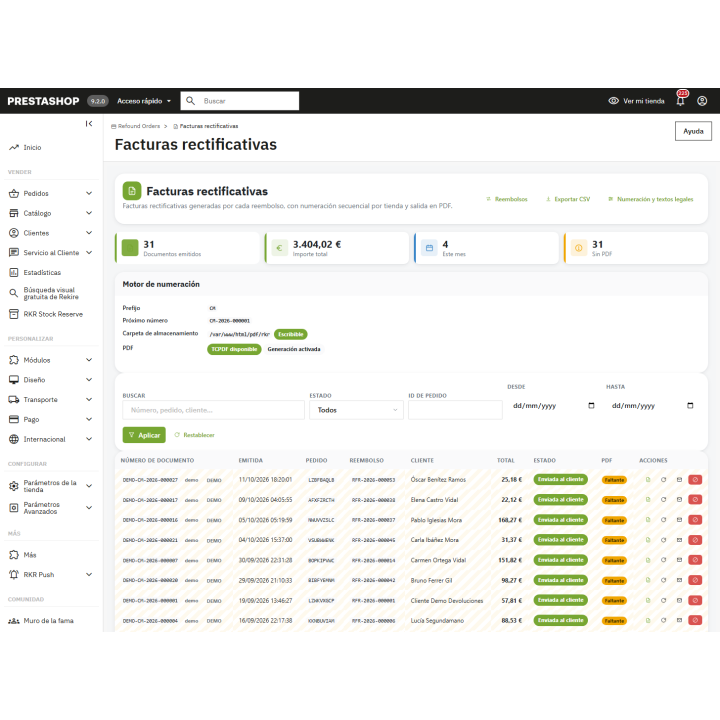Viewport: 720px width, 720px height.
Task: Click Enviada al cliente badge for Lucía Segundamano
Action: coord(560,620)
